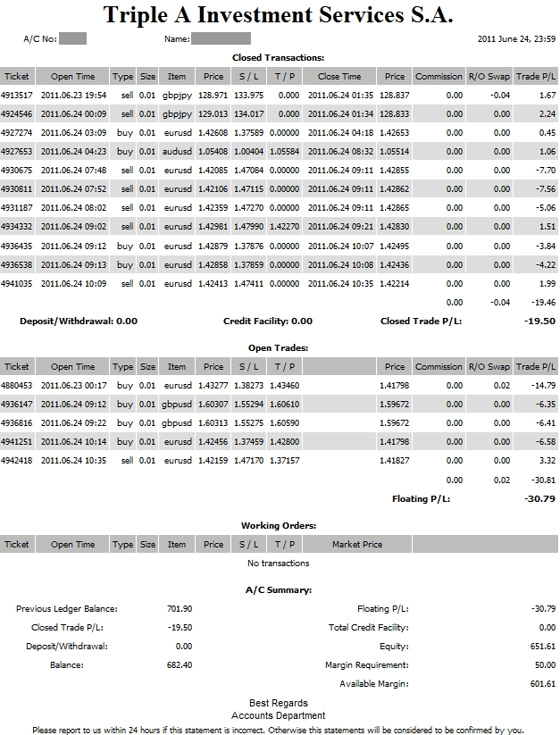Click open trade ticket 4942418

[16, 461]
